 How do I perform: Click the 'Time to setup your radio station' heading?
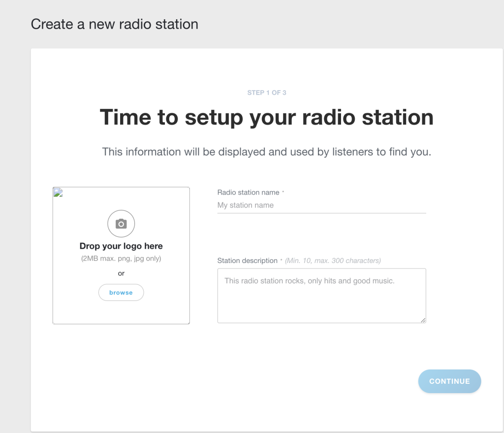pos(266,117)
